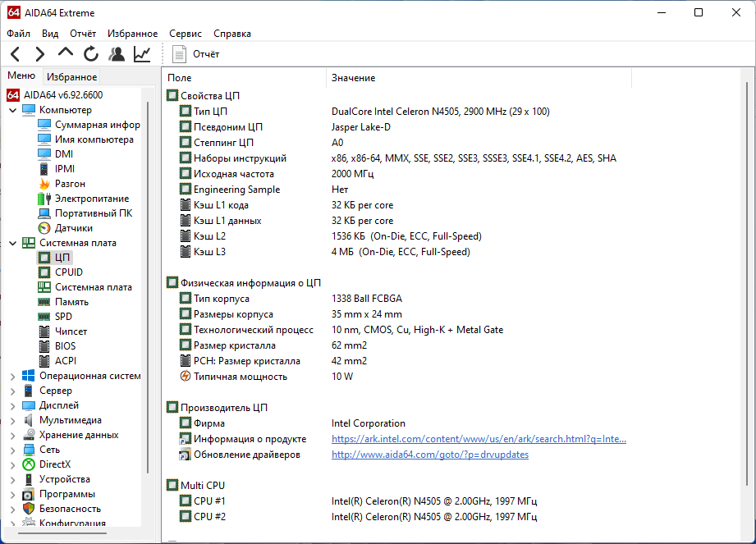Select the DirectX Xbox-style icon

click(x=29, y=464)
